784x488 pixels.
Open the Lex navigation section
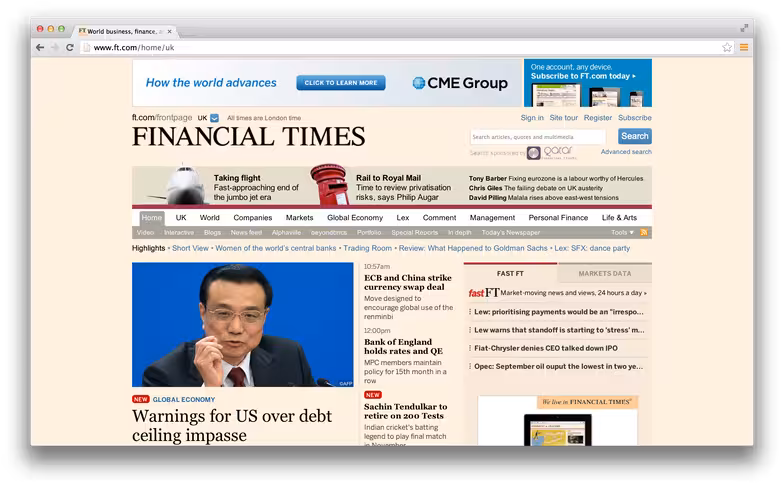[402, 218]
